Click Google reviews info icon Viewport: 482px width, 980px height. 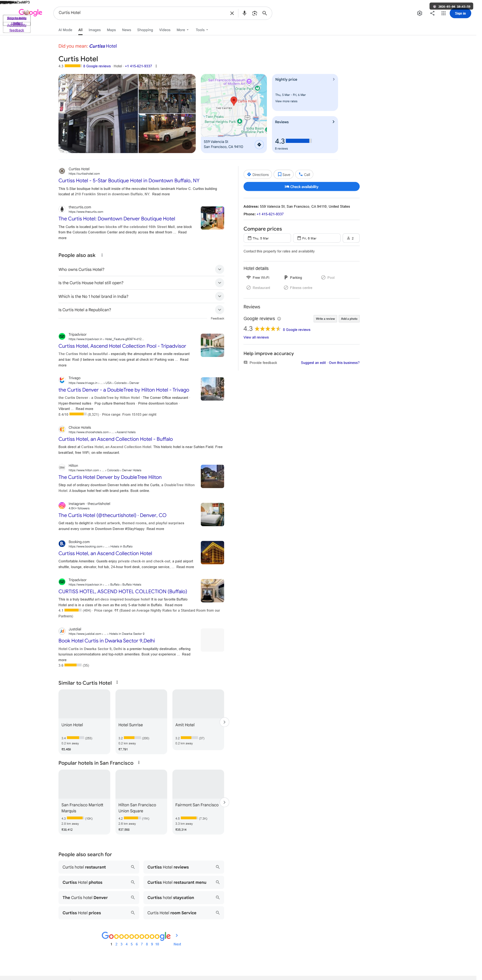tap(279, 319)
